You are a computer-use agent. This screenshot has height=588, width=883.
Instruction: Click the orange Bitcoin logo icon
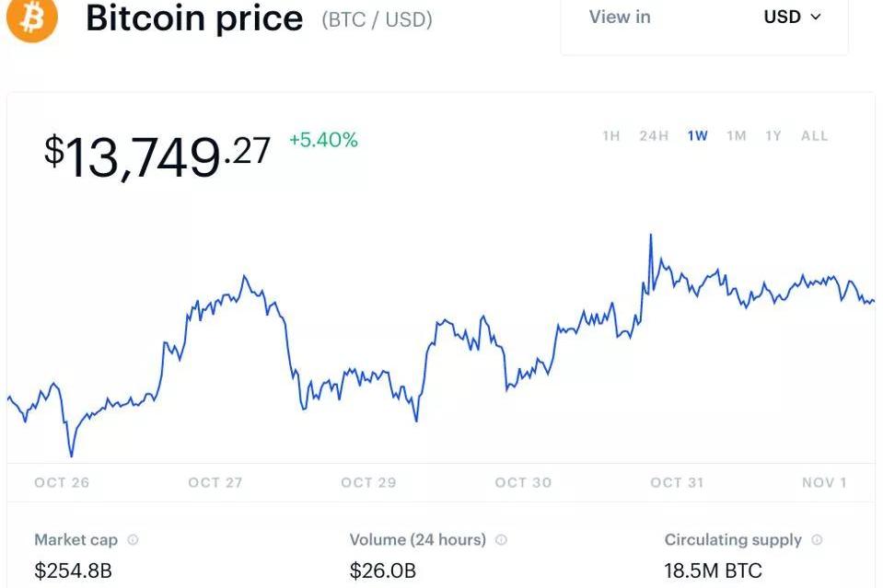[31, 17]
